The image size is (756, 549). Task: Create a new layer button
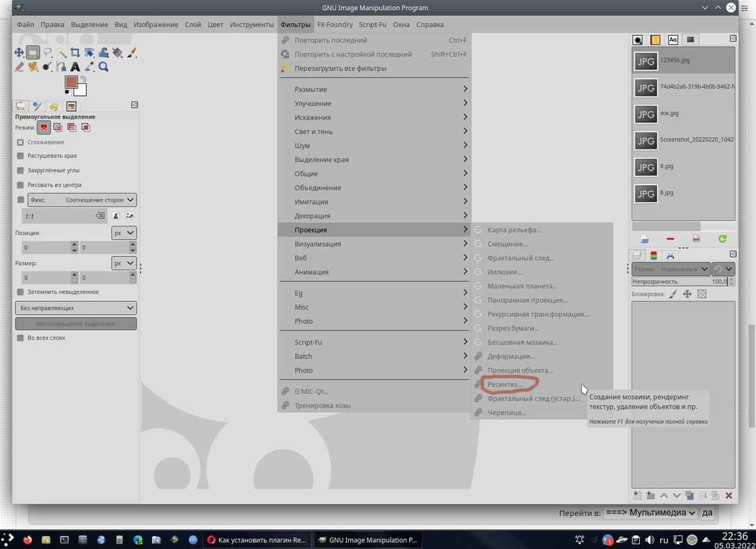click(x=637, y=495)
